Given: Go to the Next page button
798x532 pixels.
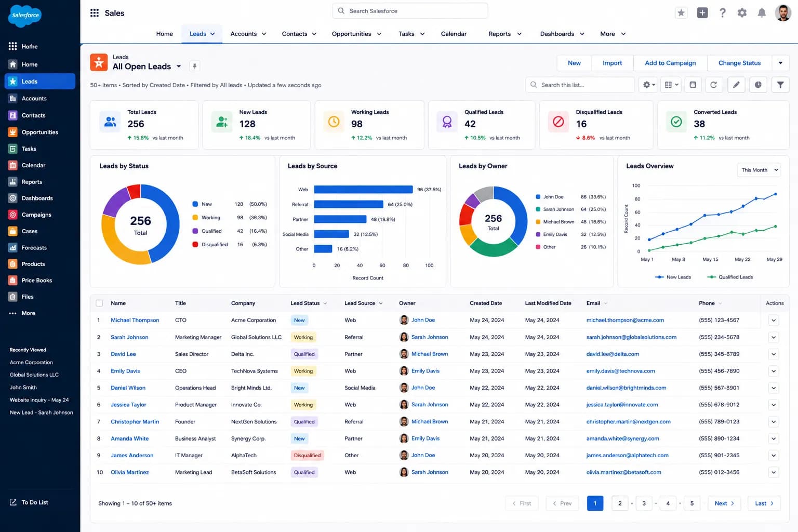Looking at the screenshot, I should click(x=724, y=503).
